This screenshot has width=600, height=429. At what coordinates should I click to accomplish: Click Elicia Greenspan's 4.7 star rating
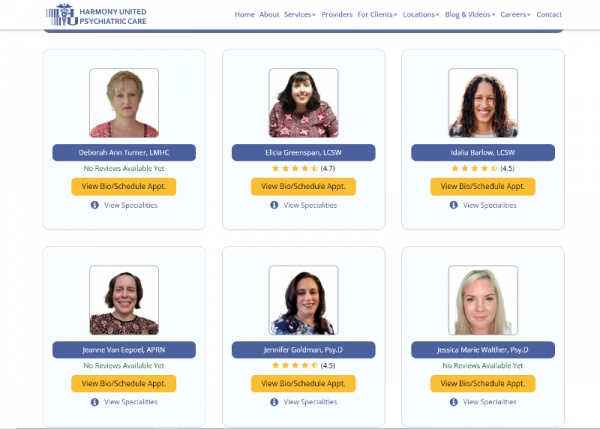pyautogui.click(x=303, y=168)
